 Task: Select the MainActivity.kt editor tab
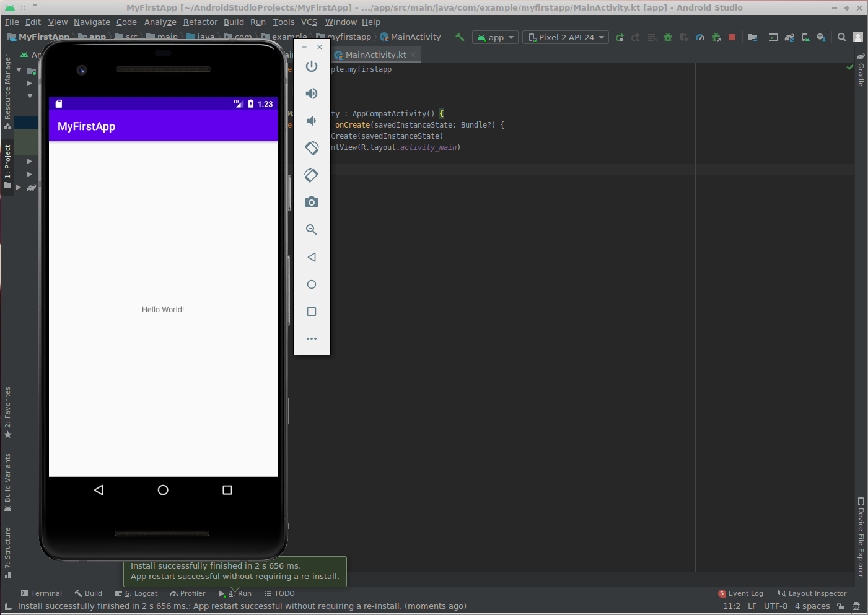375,55
